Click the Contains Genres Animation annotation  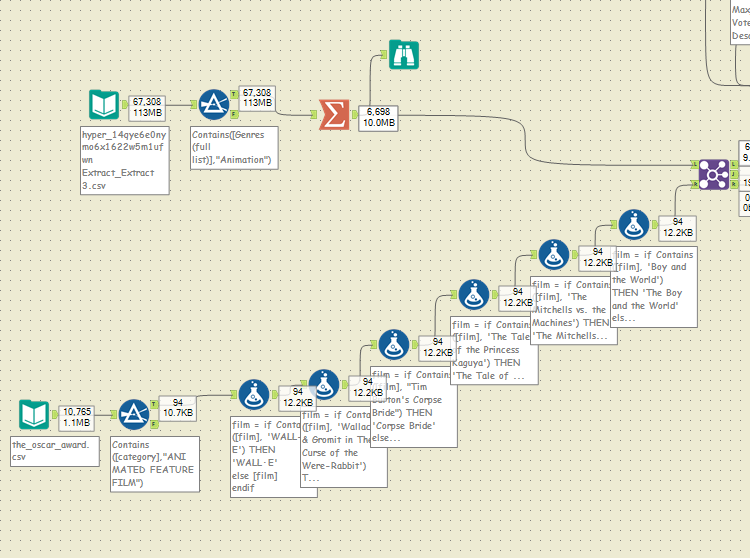[234, 147]
